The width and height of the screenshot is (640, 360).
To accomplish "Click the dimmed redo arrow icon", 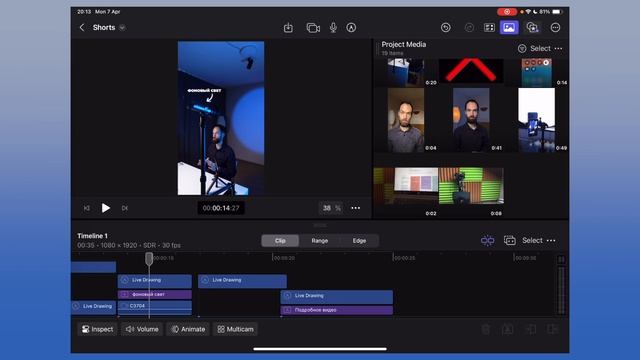I will [x=469, y=28].
